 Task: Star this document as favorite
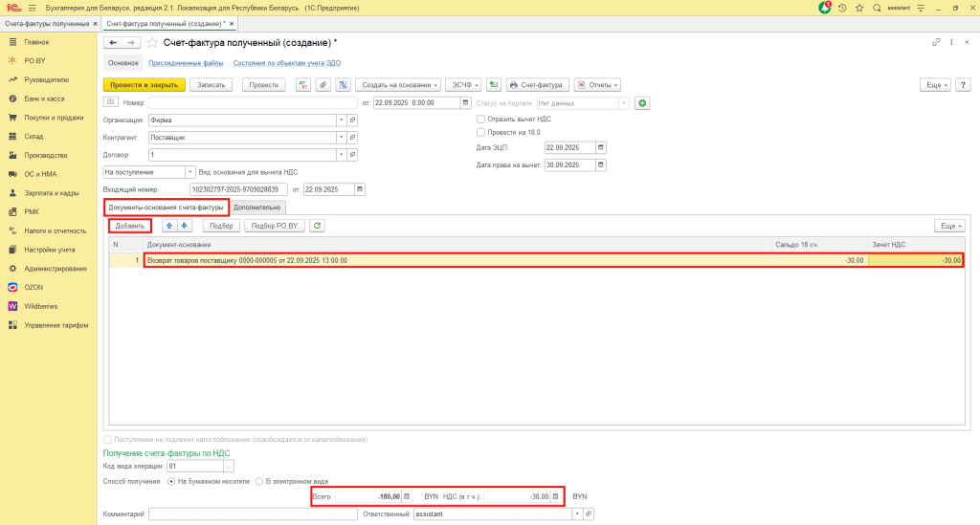click(x=153, y=43)
